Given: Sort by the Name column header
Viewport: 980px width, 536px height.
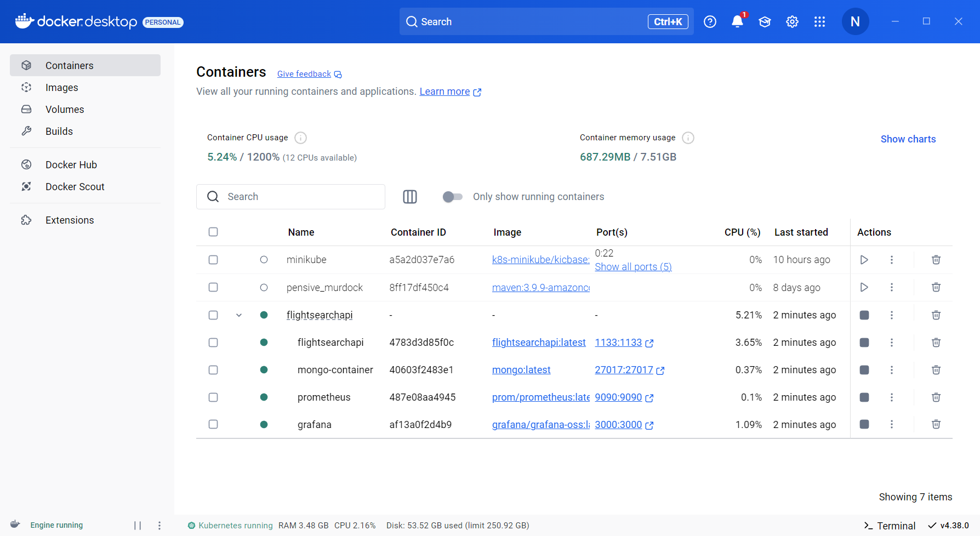Looking at the screenshot, I should pos(301,232).
